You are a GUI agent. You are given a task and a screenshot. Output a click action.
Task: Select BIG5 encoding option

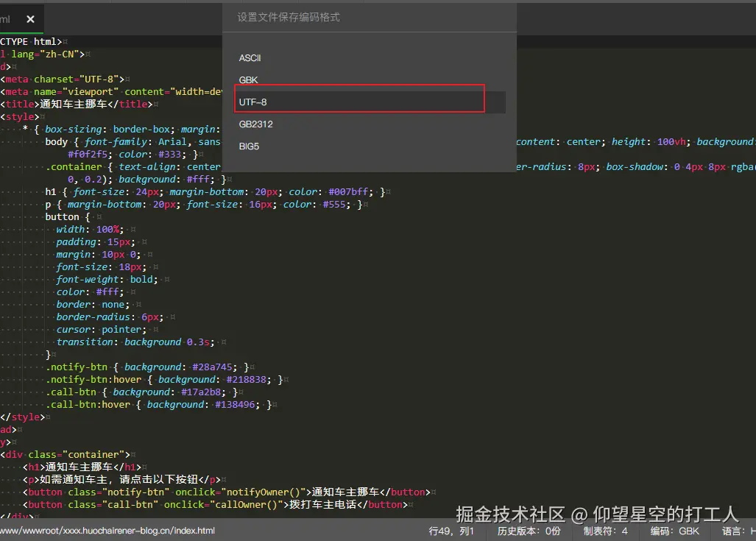point(249,146)
